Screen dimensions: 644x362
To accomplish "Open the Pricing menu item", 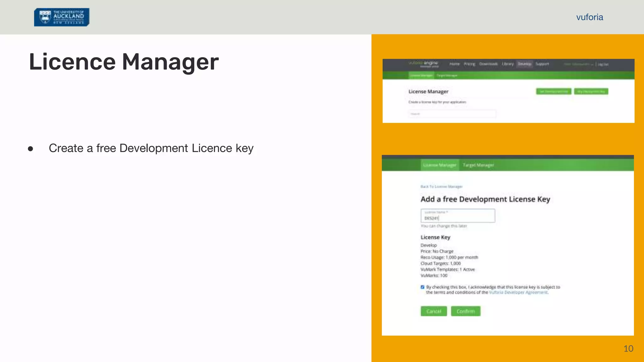I will [469, 64].
